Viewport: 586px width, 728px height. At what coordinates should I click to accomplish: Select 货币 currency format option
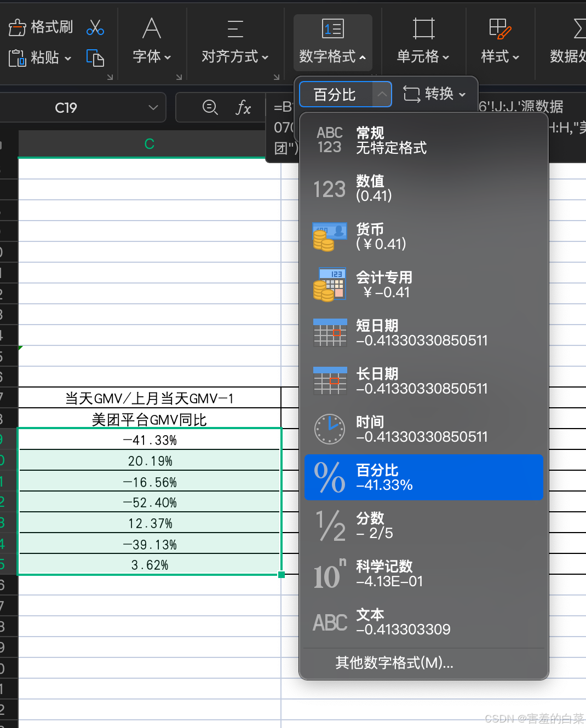(x=423, y=236)
